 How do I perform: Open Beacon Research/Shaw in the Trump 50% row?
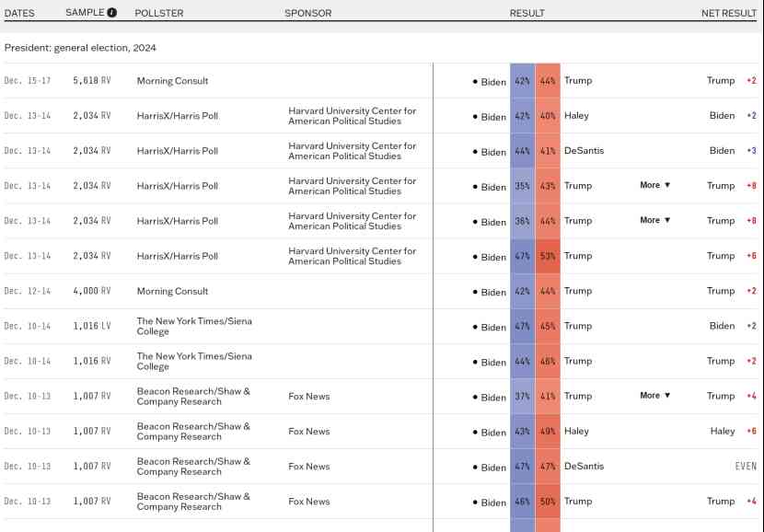click(193, 502)
